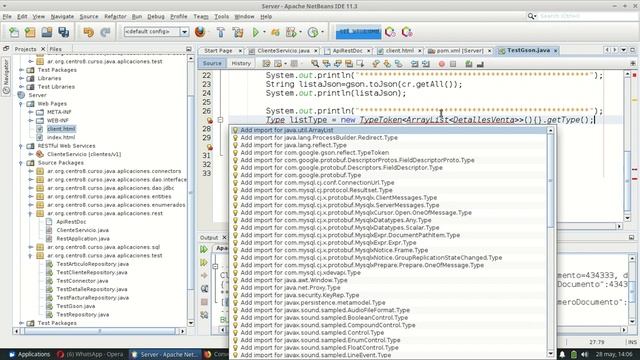The height and width of the screenshot is (360, 640).
Task: Show opened documents list dropdown arrow
Action: (624, 50)
